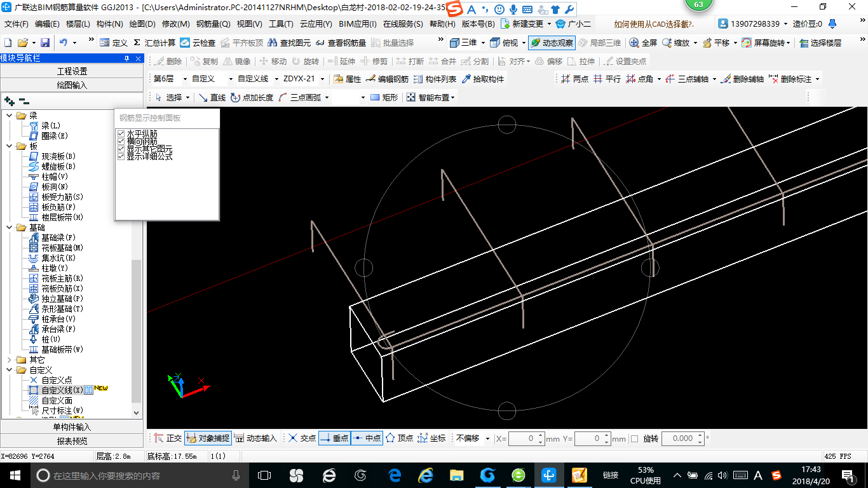Click 屏幕旋转 screen rotate tool
Viewport: 868px width, 488px height.
tap(764, 43)
